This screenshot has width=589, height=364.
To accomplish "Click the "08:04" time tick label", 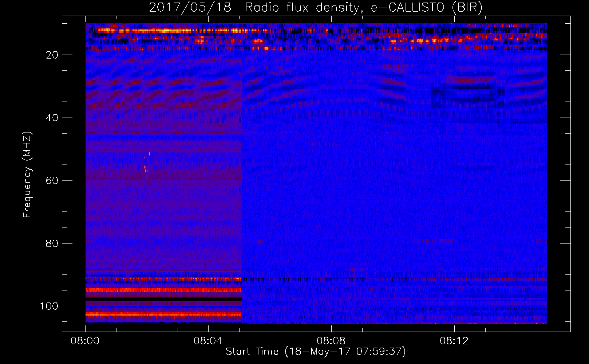I will point(208,341).
